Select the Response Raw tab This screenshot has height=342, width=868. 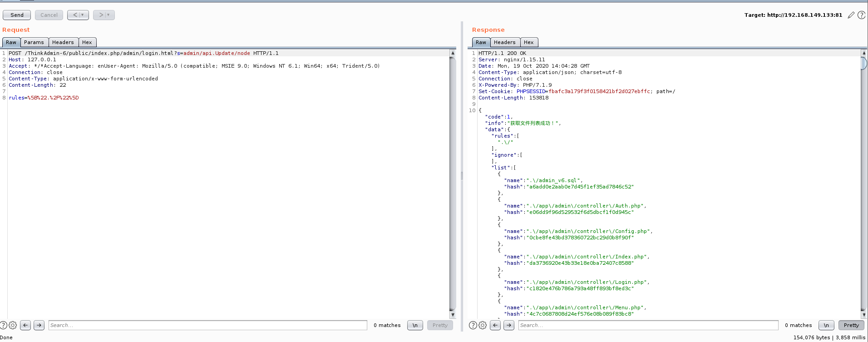481,42
